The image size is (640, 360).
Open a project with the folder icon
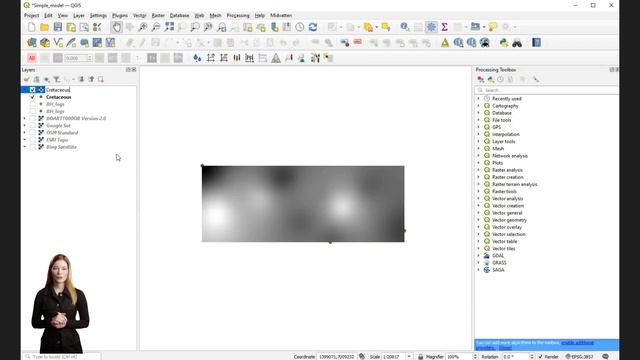coord(44,27)
